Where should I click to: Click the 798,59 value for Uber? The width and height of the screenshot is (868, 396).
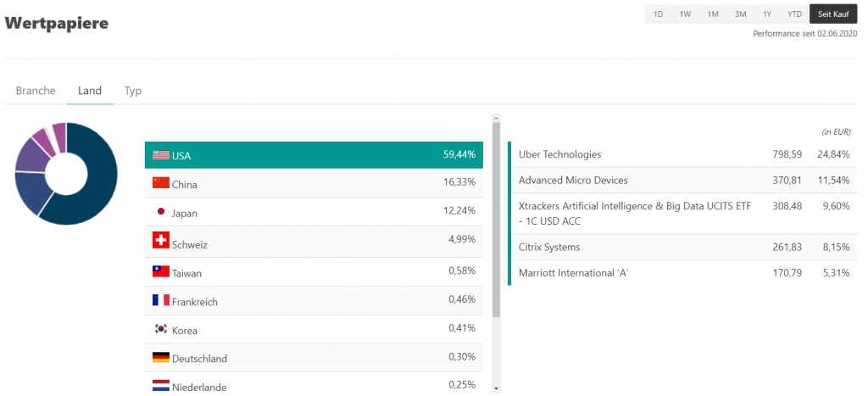(787, 154)
